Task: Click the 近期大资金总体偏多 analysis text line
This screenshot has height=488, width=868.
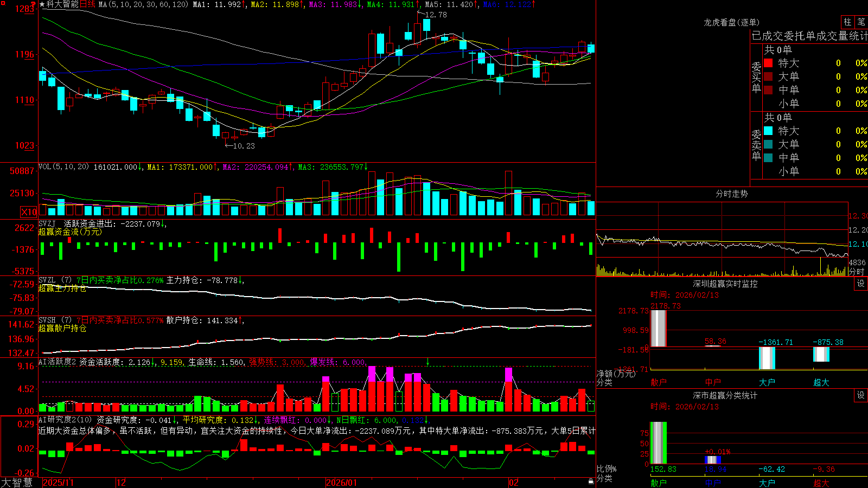Action: pos(317,431)
